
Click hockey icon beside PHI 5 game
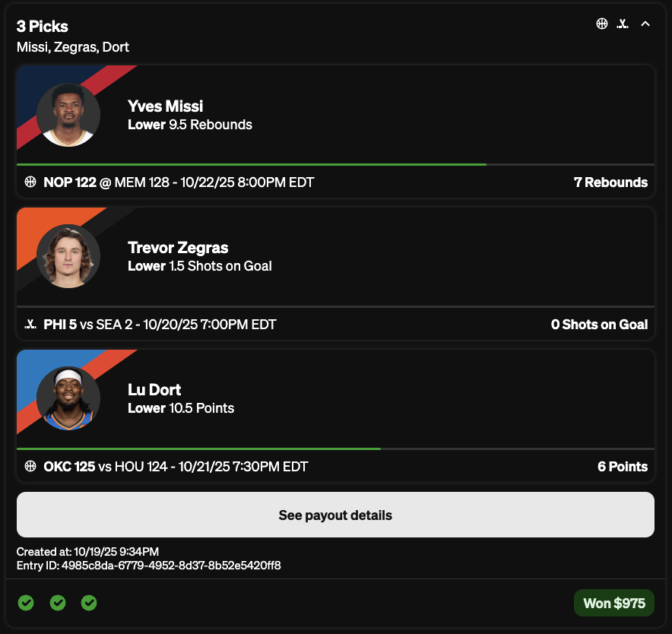[x=30, y=325]
